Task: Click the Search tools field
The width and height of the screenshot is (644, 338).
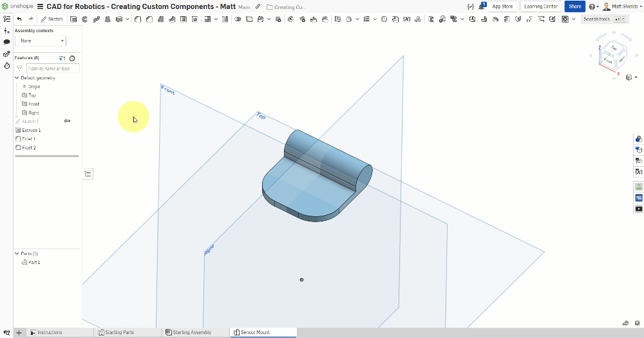Action: pos(604,19)
